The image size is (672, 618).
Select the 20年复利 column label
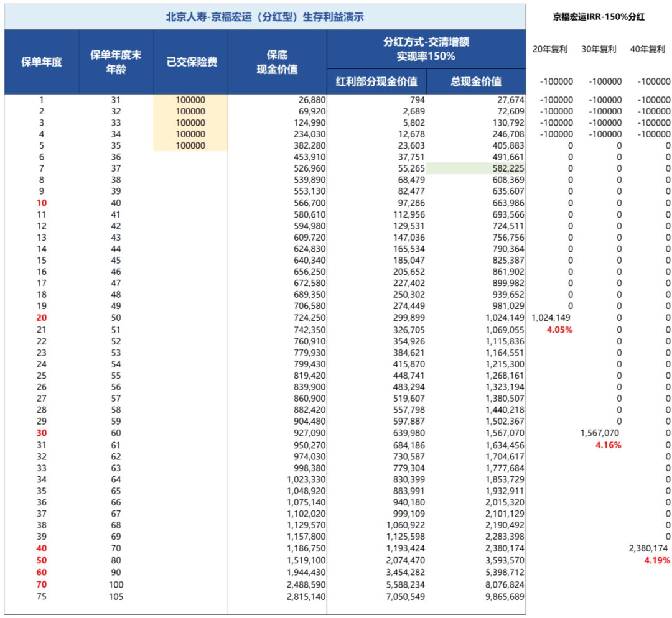tap(550, 49)
